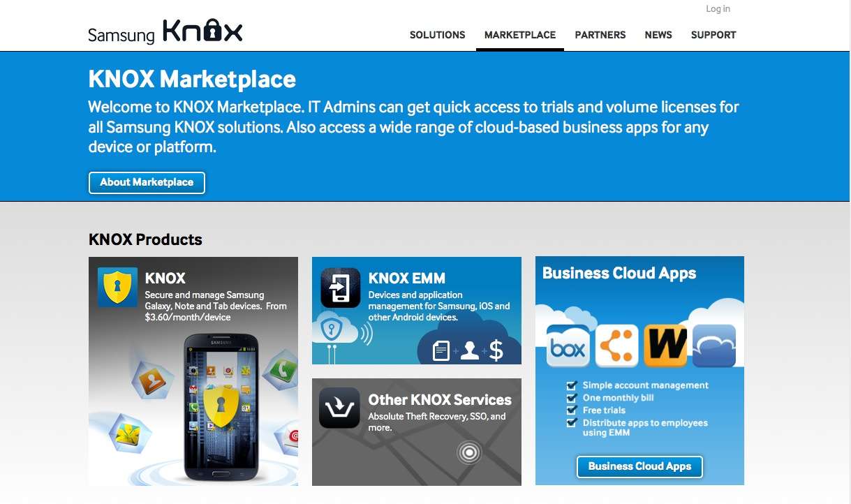Select the Marketplace nav item
This screenshot has height=504, width=851.
pyautogui.click(x=520, y=35)
